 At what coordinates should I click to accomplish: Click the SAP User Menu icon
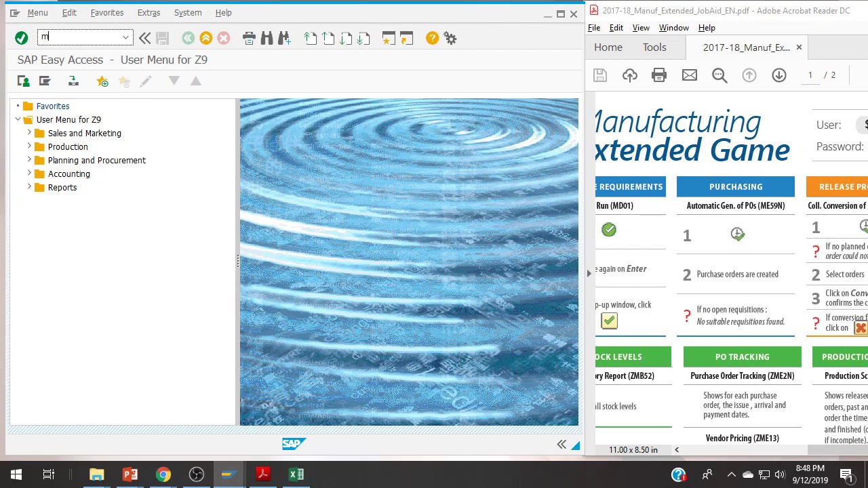(x=24, y=81)
